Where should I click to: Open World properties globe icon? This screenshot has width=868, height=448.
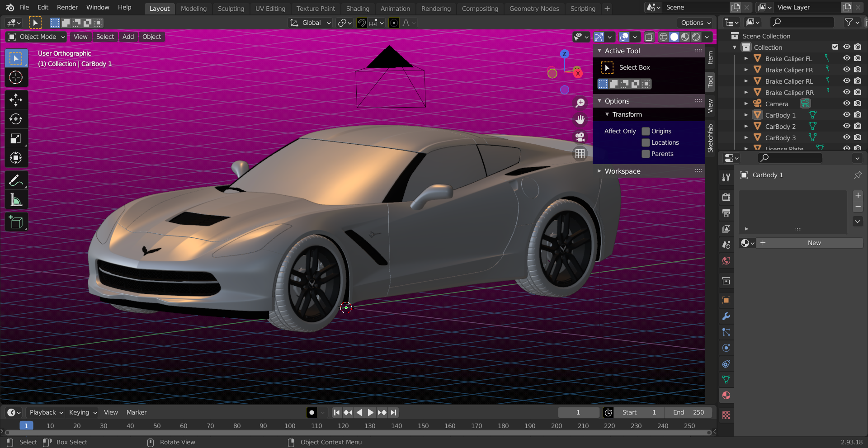point(726,261)
